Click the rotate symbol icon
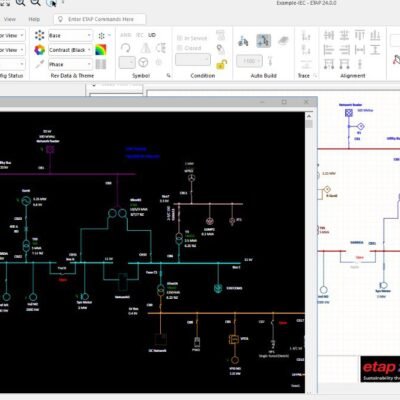 (x=126, y=48)
